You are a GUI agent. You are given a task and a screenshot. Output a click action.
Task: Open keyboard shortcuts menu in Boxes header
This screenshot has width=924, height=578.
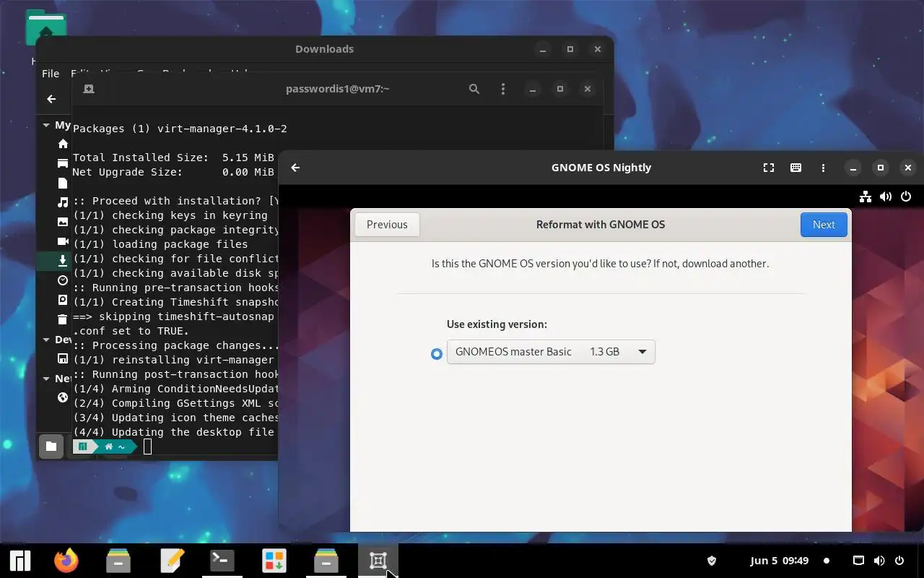[x=796, y=168]
